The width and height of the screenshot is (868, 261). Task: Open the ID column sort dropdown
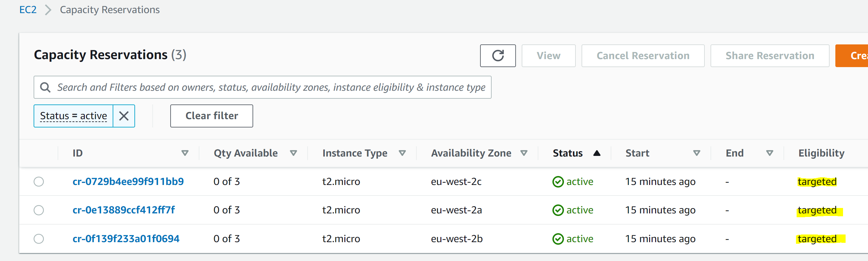pyautogui.click(x=185, y=153)
